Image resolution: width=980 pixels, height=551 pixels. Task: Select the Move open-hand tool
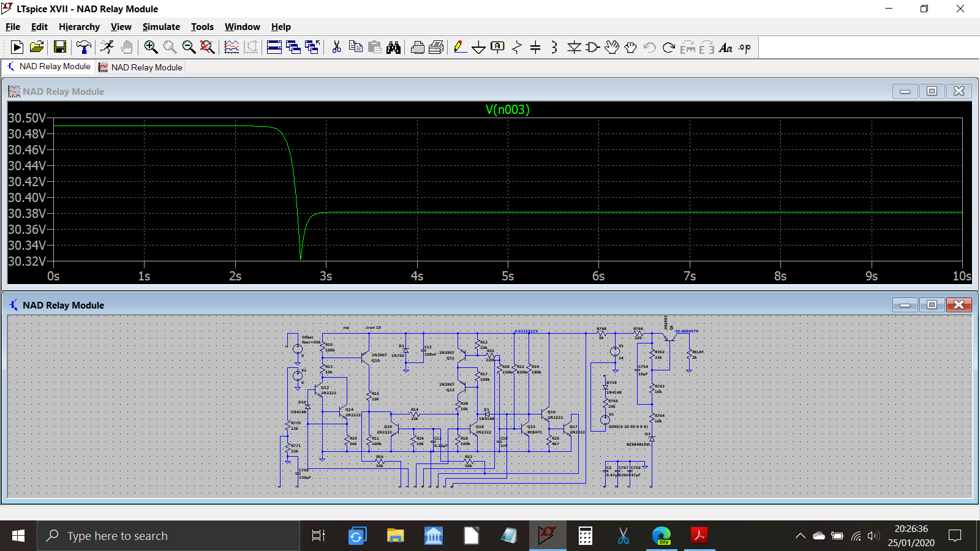pyautogui.click(x=612, y=47)
